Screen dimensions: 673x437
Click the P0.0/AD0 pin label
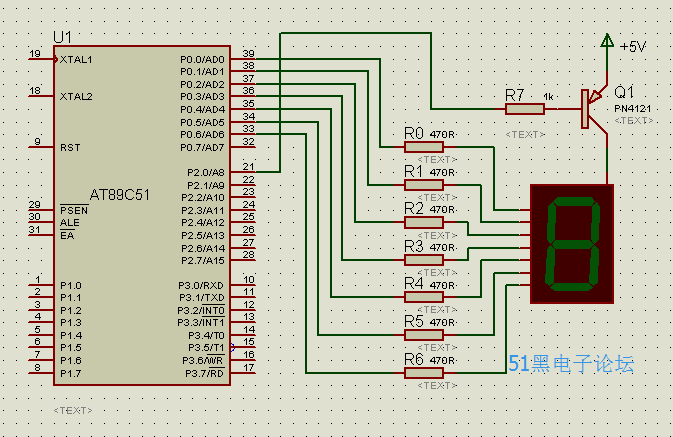[202, 59]
